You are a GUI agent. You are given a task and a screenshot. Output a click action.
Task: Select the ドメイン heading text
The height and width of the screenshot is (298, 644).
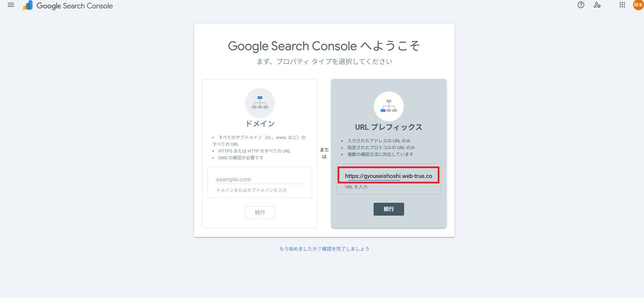click(x=260, y=124)
